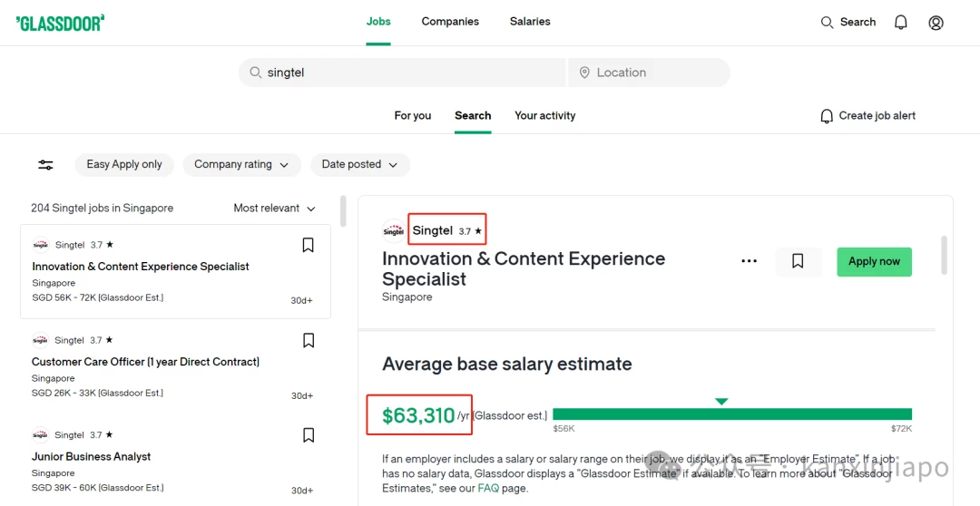Save job with bookmark beside Apply now

799,261
